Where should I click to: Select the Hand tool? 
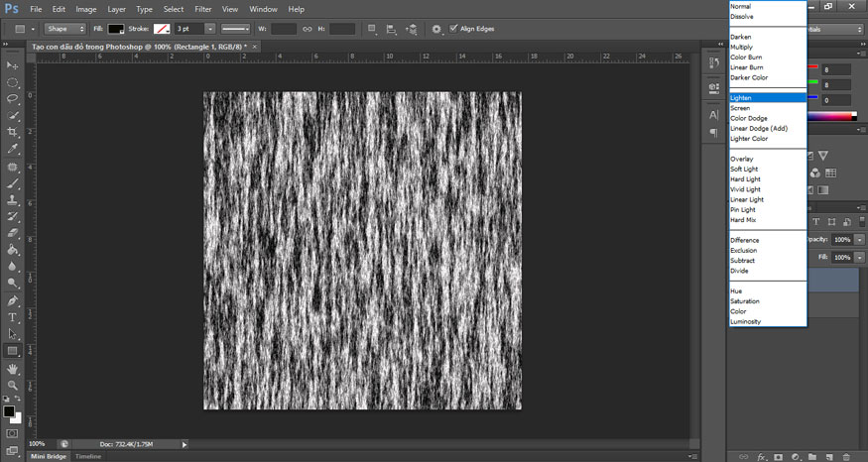click(x=12, y=369)
